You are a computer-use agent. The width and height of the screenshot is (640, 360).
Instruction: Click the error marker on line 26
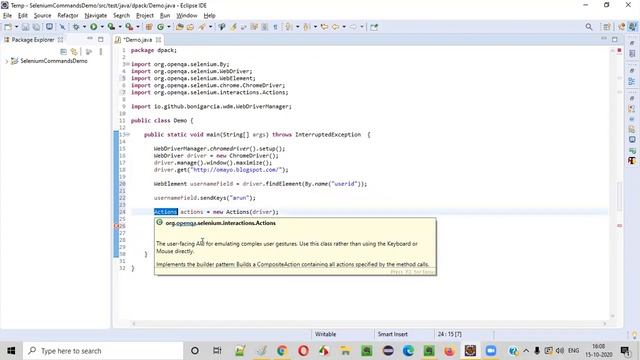tap(116, 226)
